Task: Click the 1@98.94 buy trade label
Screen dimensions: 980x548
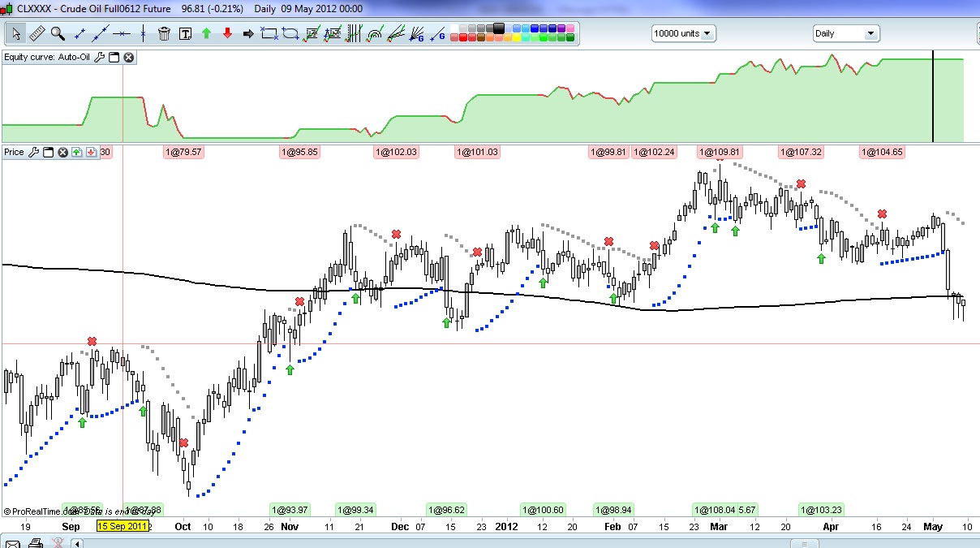Action: click(x=613, y=510)
